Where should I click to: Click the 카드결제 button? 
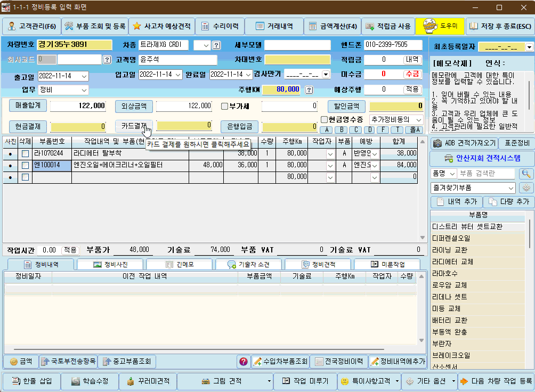(x=133, y=126)
